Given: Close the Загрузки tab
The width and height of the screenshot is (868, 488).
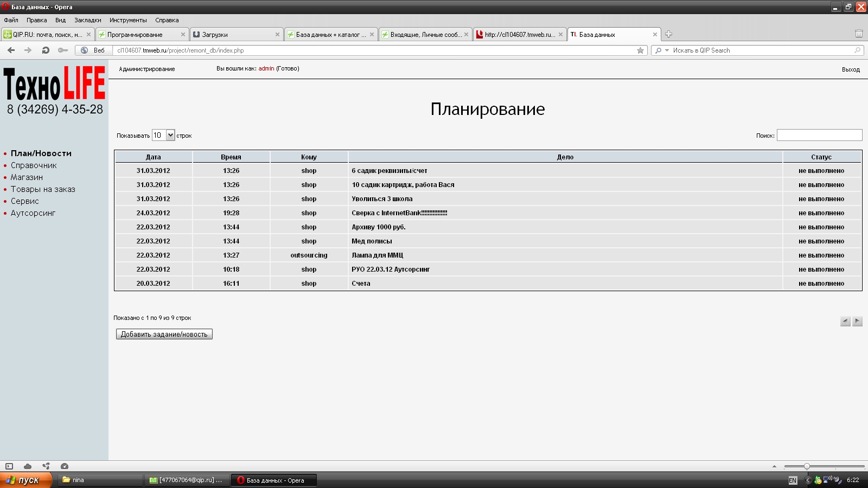Looking at the screenshot, I should [x=277, y=34].
